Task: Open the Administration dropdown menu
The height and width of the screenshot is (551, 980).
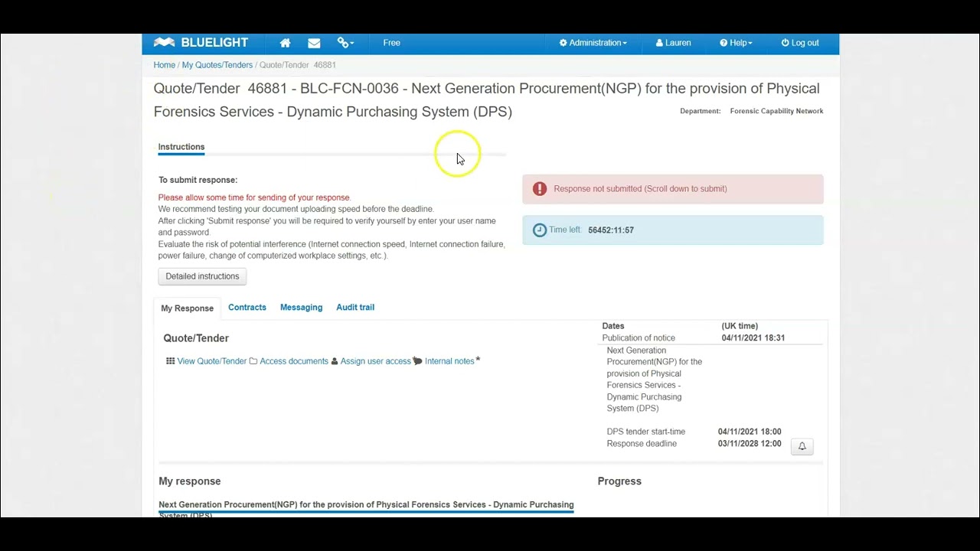Action: point(593,43)
